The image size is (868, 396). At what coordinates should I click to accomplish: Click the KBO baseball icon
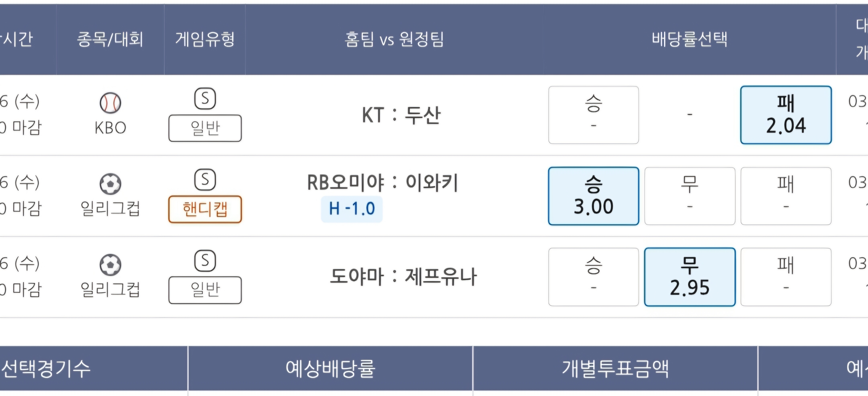tap(110, 103)
